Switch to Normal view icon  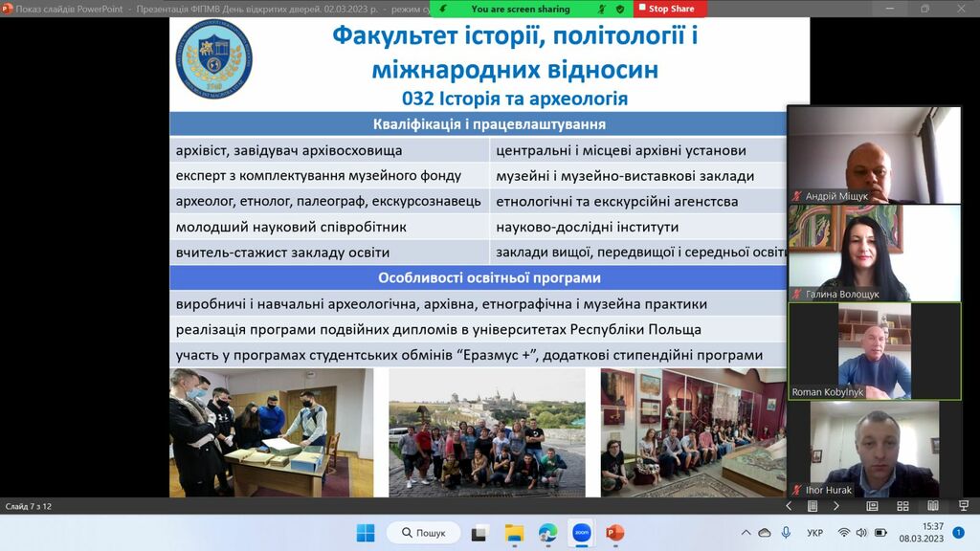(x=873, y=506)
